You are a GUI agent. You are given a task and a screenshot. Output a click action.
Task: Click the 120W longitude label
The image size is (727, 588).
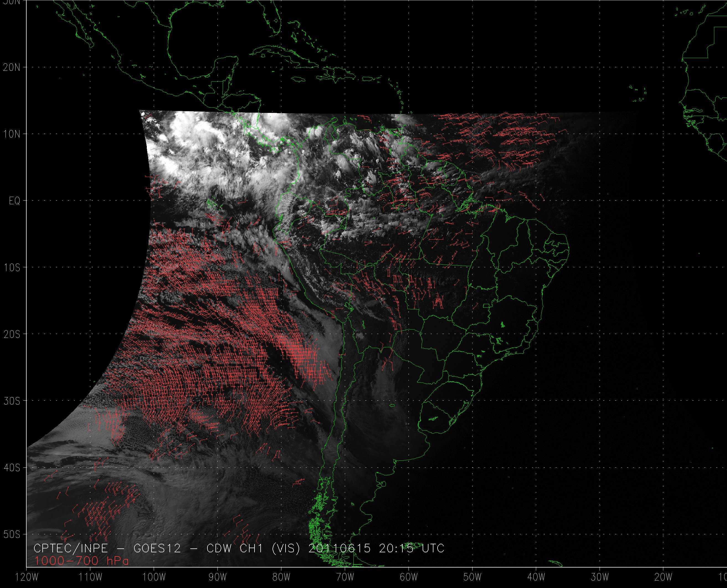tap(27, 577)
